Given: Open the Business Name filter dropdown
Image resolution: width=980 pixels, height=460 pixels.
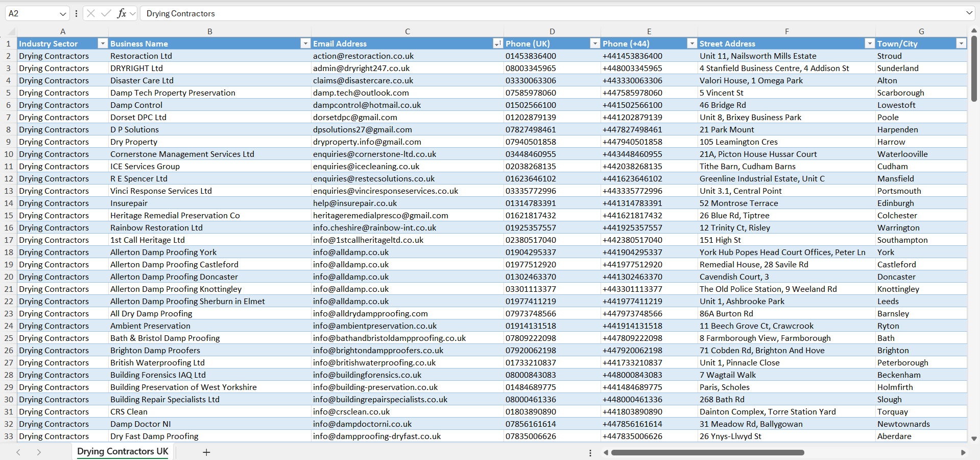Looking at the screenshot, I should (305, 43).
